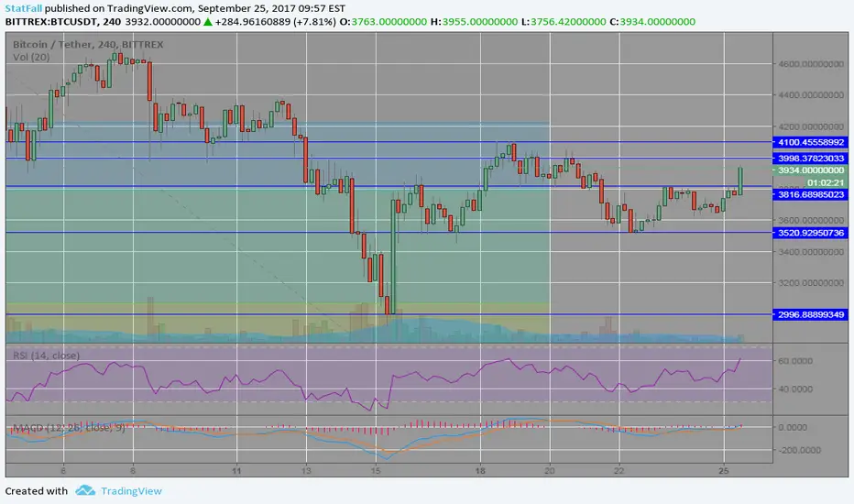This screenshot has height=504, width=854.
Task: Click the MACD -200.0000 scale value
Action: 800,450
